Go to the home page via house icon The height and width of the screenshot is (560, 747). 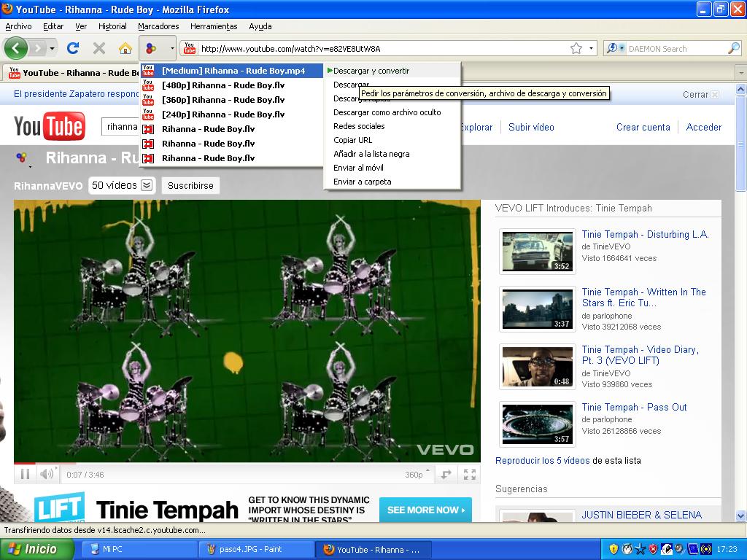tap(125, 48)
